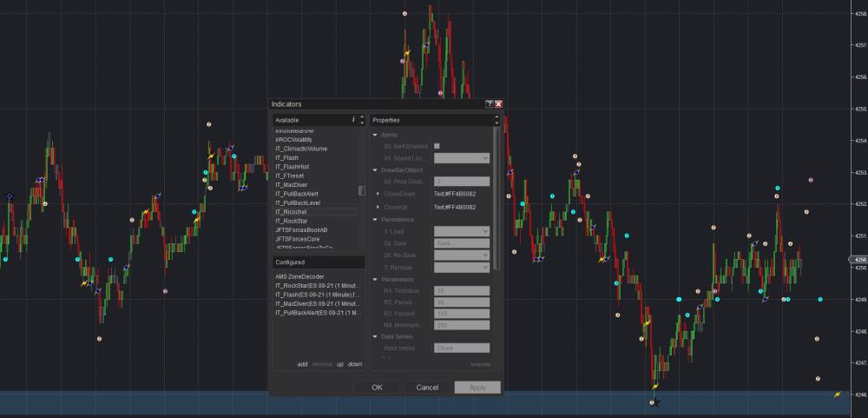Expand the CloseUp property
Image resolution: width=868 pixels, height=418 pixels.
(x=378, y=208)
